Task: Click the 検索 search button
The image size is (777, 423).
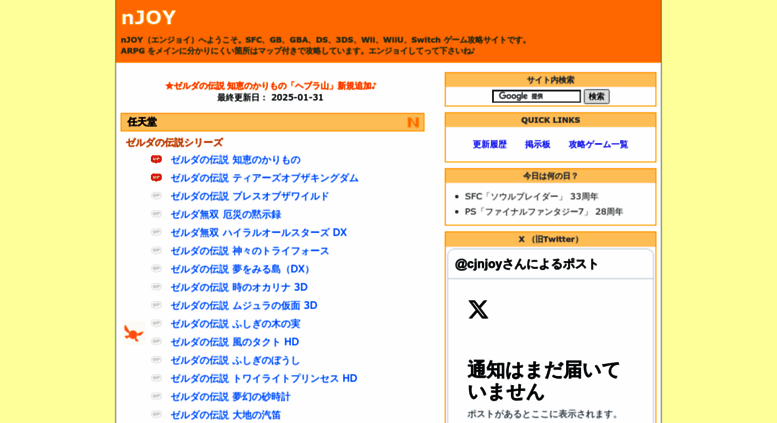Action: [596, 97]
